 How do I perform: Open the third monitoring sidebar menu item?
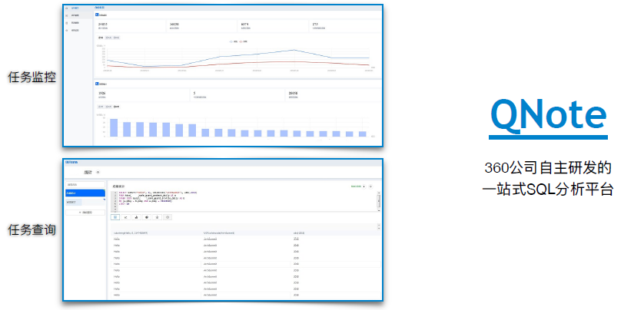78,22
